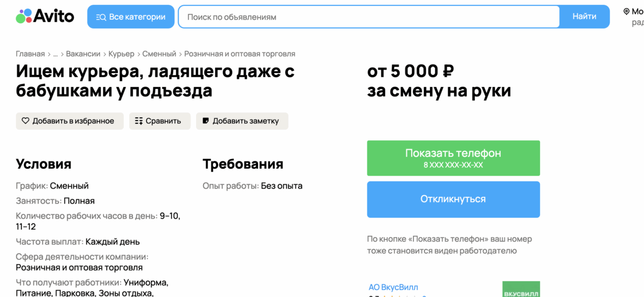
Task: Click the Avito logo
Action: coord(45,16)
